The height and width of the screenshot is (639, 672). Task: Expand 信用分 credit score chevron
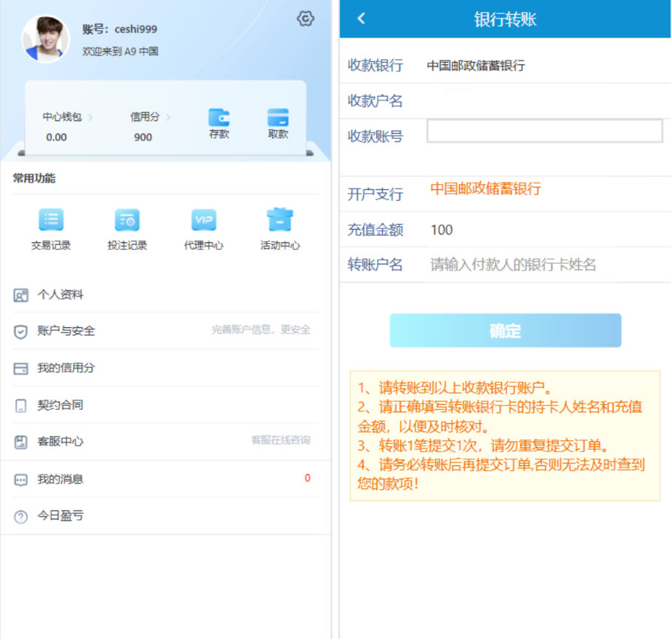point(169,117)
